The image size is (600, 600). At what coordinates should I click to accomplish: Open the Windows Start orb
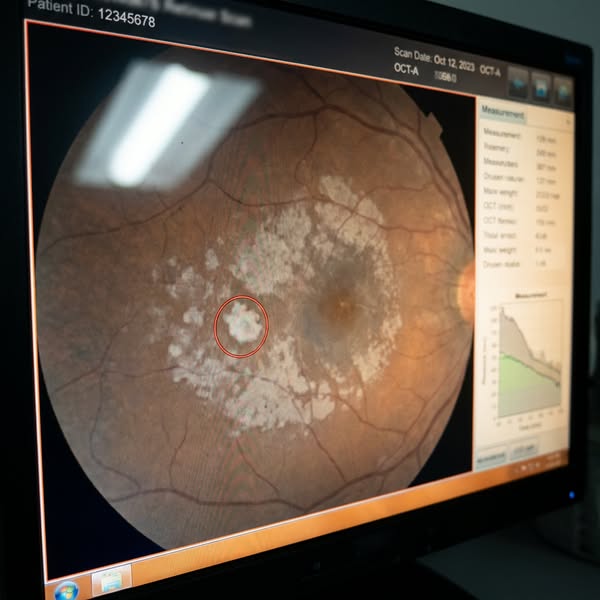click(x=66, y=591)
